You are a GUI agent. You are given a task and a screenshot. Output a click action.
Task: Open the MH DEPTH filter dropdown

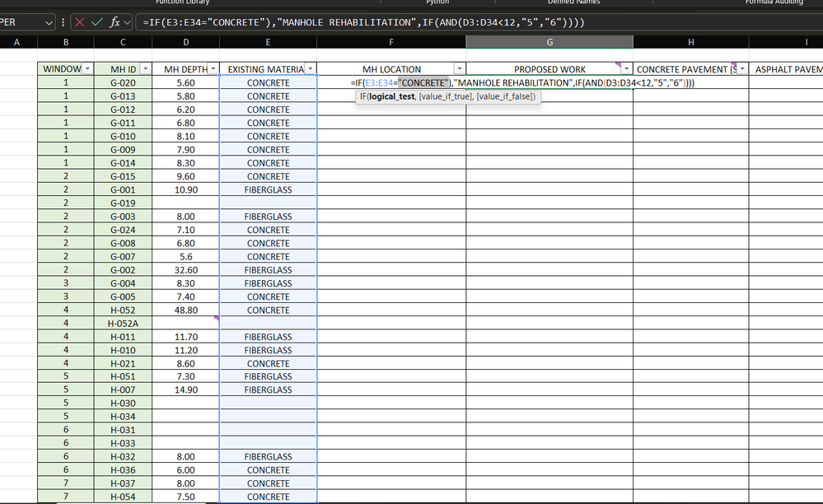pos(213,68)
